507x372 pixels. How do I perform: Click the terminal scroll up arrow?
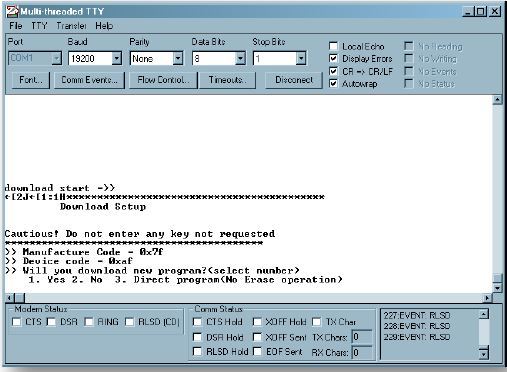coord(497,99)
